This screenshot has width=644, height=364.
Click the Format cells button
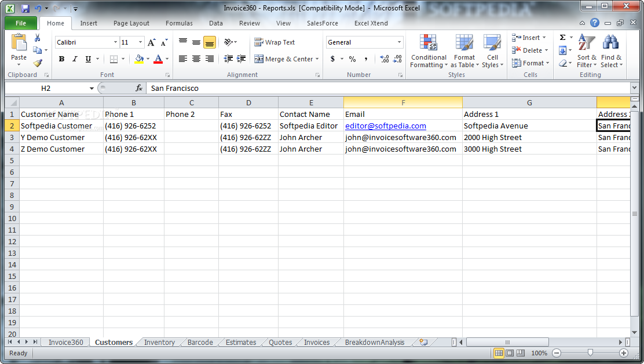point(530,63)
